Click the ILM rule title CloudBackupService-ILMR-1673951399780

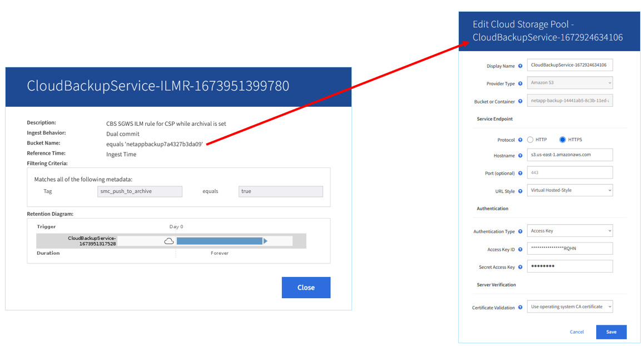(158, 86)
